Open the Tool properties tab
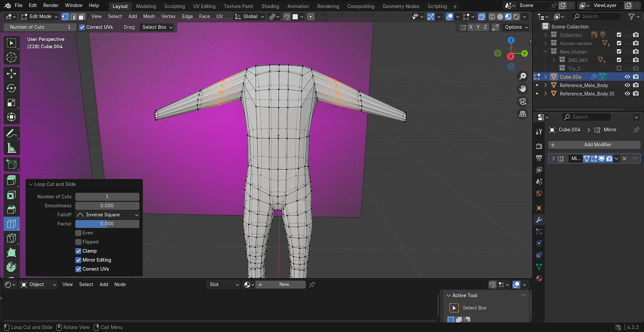The height and width of the screenshot is (332, 644). [539, 131]
